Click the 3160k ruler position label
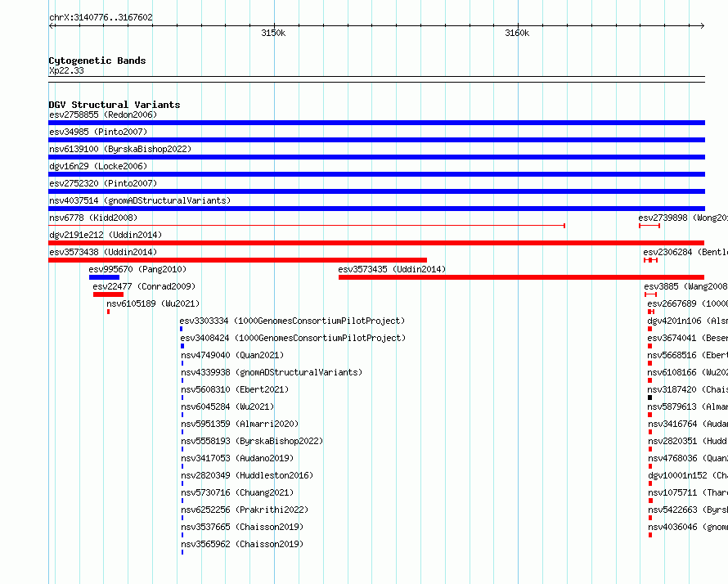This screenshot has height=584, width=728. click(517, 33)
